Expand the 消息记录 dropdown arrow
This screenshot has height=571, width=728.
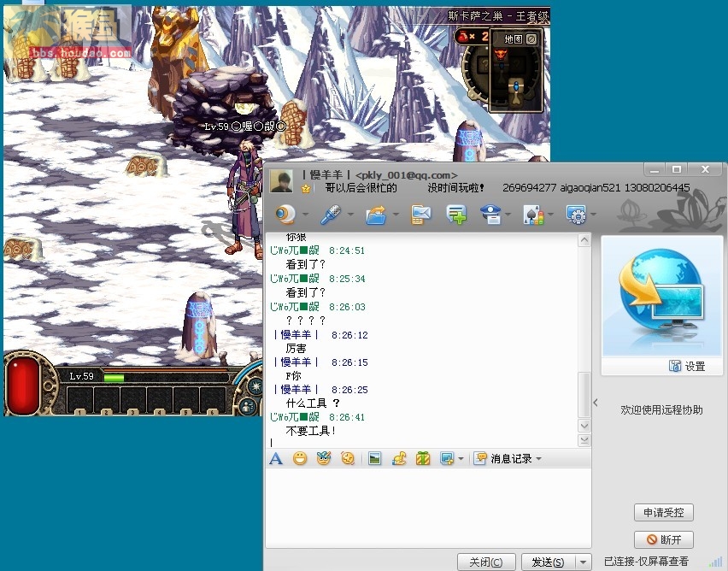(538, 459)
